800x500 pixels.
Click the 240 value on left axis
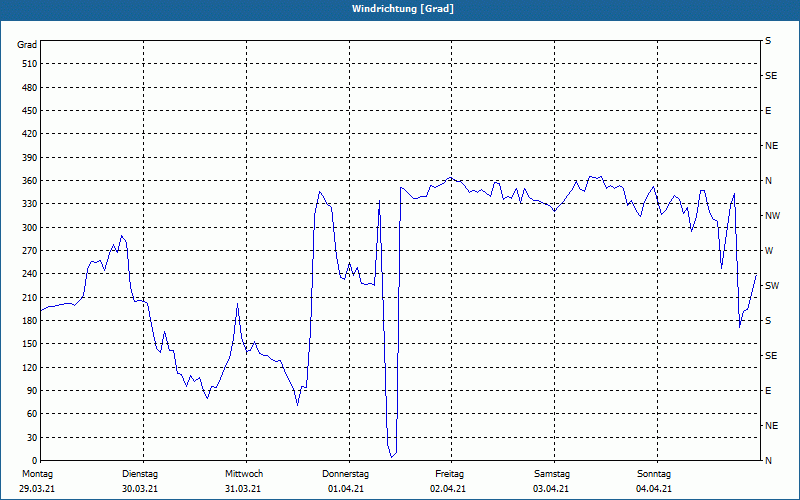point(30,274)
